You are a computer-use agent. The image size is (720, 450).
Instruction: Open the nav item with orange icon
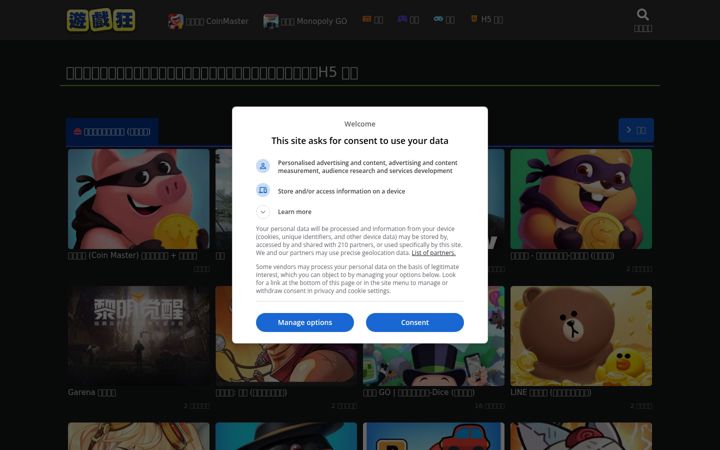pos(373,19)
